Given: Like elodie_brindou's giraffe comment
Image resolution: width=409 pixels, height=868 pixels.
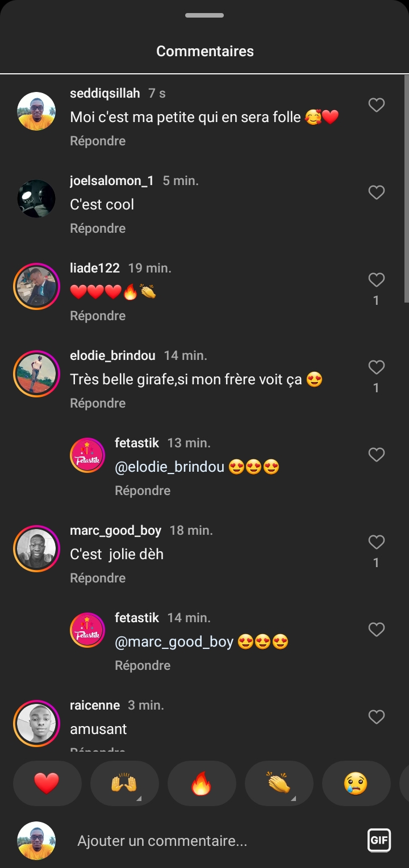Looking at the screenshot, I should pyautogui.click(x=377, y=367).
